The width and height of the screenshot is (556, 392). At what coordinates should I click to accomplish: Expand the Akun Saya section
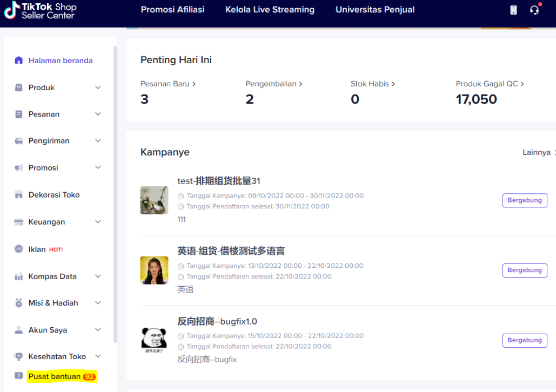(x=98, y=329)
